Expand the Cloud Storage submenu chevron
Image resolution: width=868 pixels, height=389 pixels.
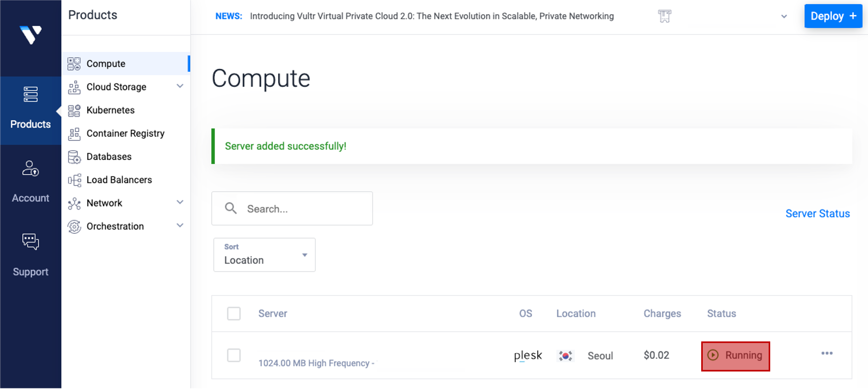(180, 86)
